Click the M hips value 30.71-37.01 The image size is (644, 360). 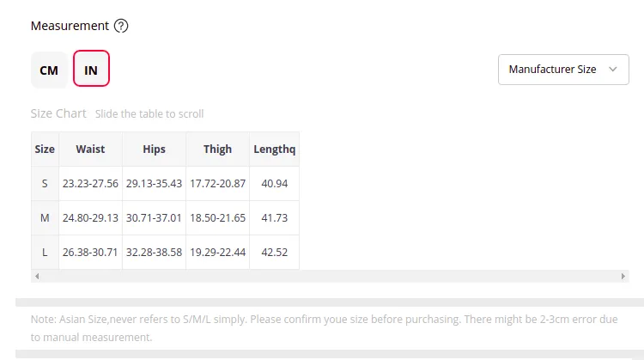click(154, 218)
